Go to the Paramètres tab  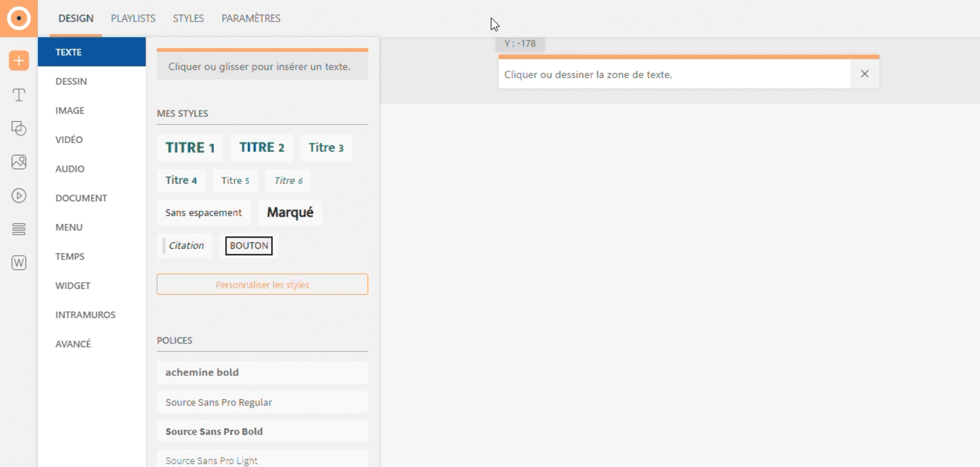click(251, 18)
